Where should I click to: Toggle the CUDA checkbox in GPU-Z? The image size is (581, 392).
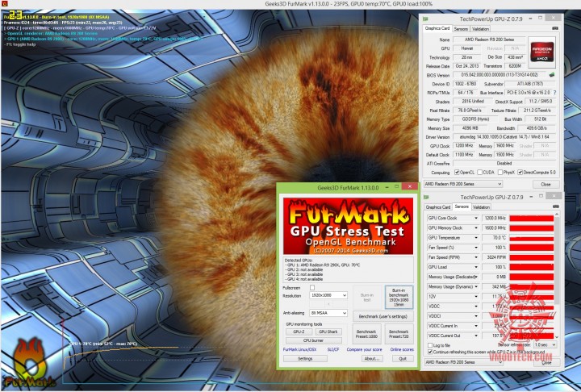[480, 173]
